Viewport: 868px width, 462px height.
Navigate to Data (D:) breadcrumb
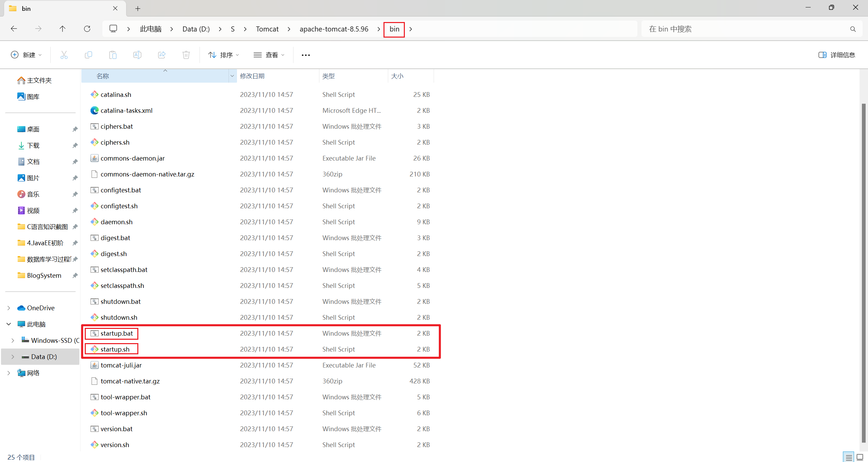click(x=196, y=29)
